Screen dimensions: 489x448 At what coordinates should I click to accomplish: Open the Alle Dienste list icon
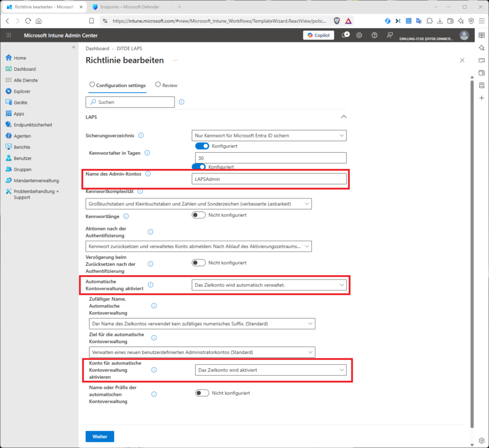click(x=8, y=80)
